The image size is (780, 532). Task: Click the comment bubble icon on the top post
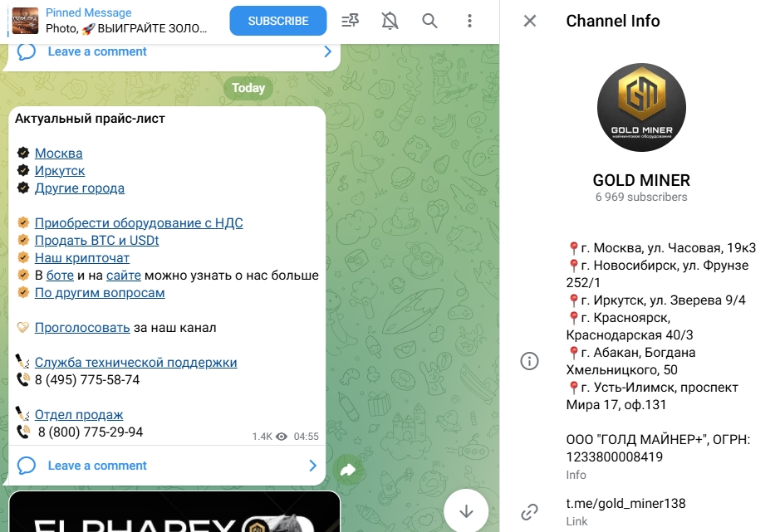click(x=27, y=51)
